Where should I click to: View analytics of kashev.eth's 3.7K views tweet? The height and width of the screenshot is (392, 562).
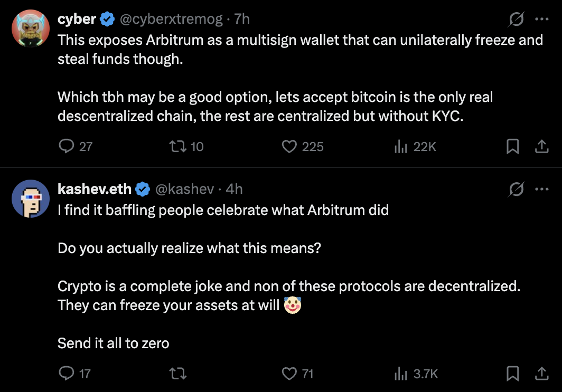point(401,374)
